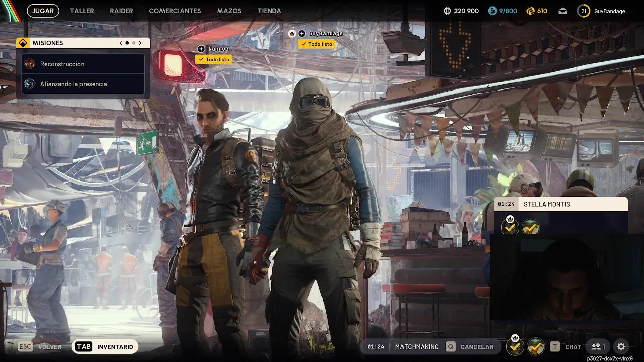The image size is (644, 362).
Task: Go to previous missions page with left chevron
Action: pyautogui.click(x=121, y=43)
